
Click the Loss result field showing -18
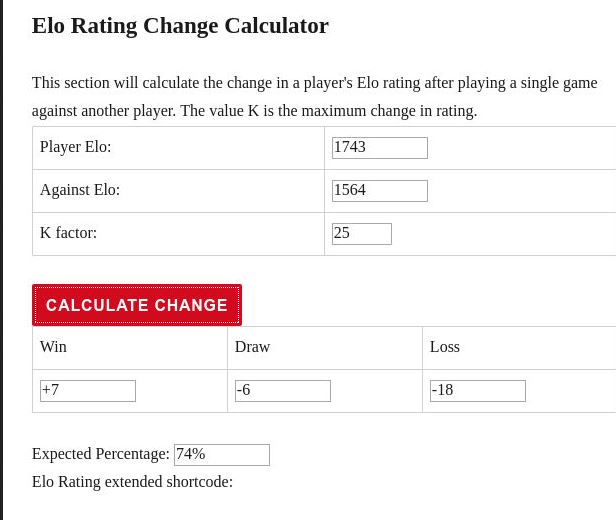pos(477,391)
